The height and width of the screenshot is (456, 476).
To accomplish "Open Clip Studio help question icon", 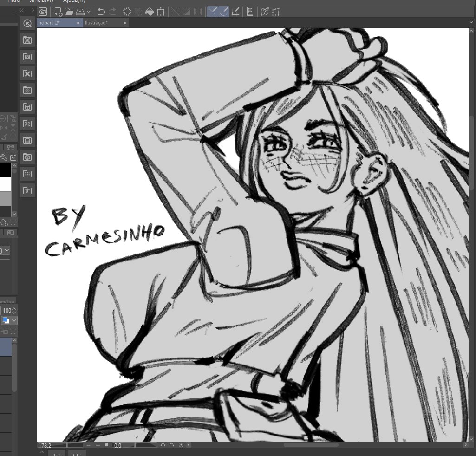I will tap(265, 12).
